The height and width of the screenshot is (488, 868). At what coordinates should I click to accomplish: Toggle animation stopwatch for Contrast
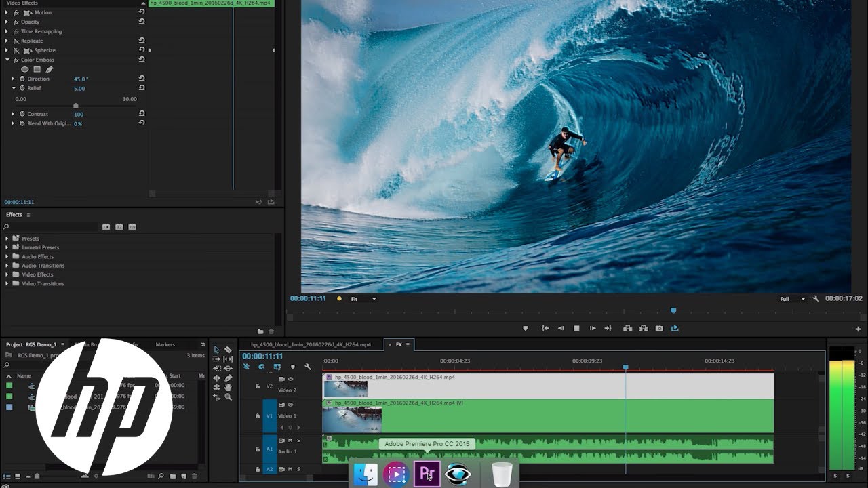[x=22, y=114]
